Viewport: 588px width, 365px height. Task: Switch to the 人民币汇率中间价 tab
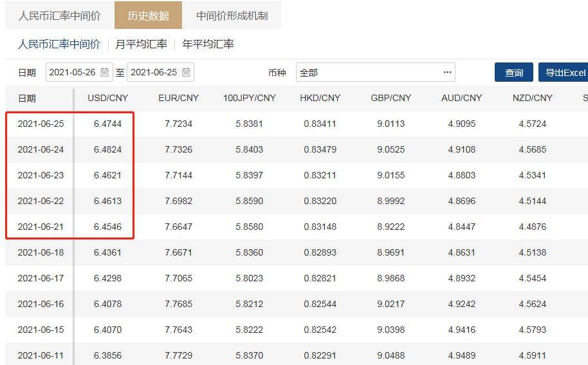(59, 15)
